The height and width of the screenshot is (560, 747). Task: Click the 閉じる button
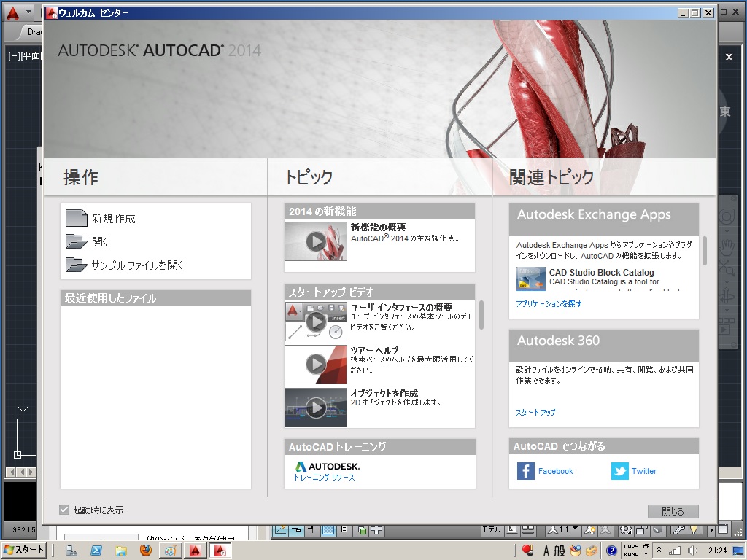673,511
